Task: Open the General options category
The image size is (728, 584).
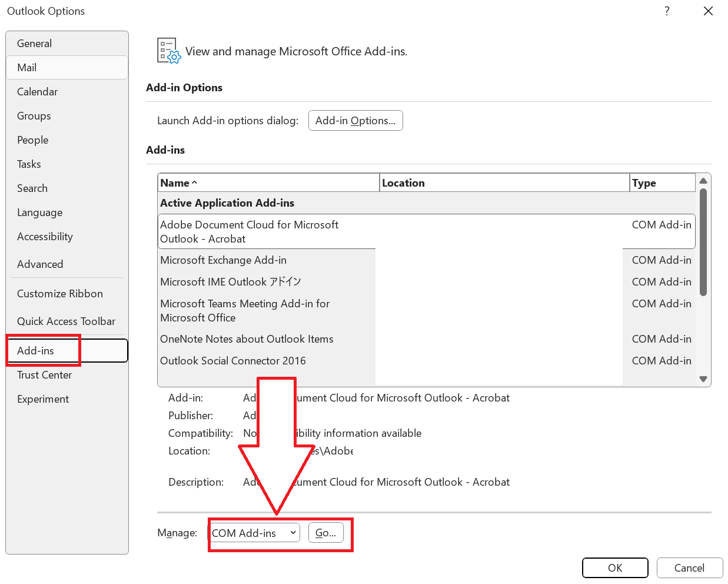Action: pyautogui.click(x=67, y=44)
